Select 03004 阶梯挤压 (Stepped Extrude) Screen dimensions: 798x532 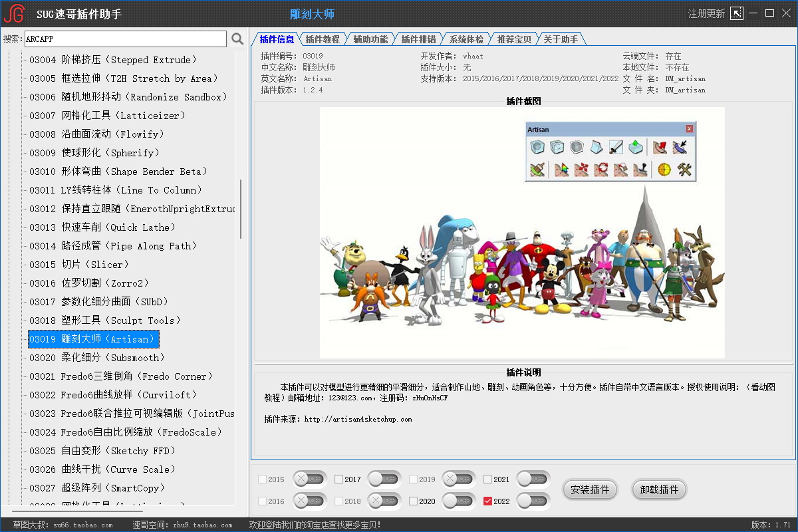point(113,60)
